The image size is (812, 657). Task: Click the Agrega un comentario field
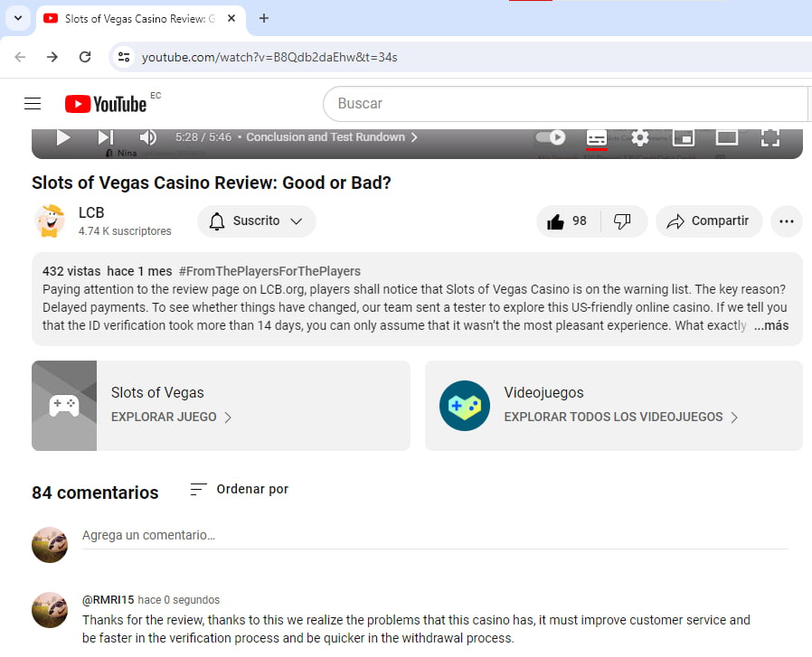435,535
